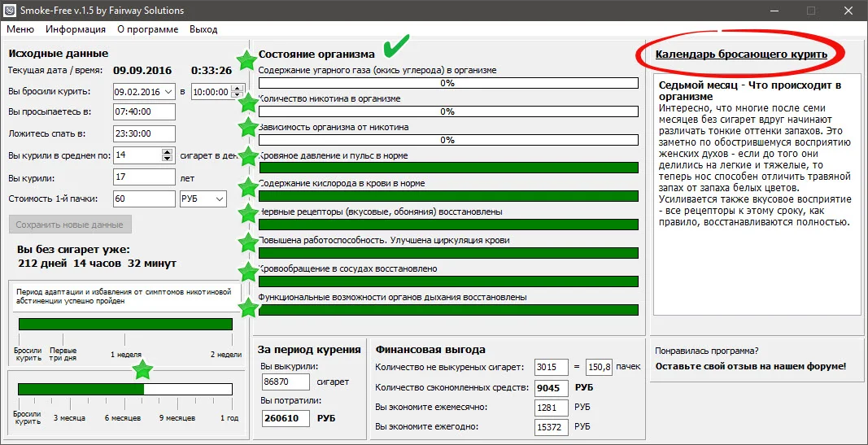Click the Smoke-Free app icon in title bar
The image size is (868, 445).
10,11
